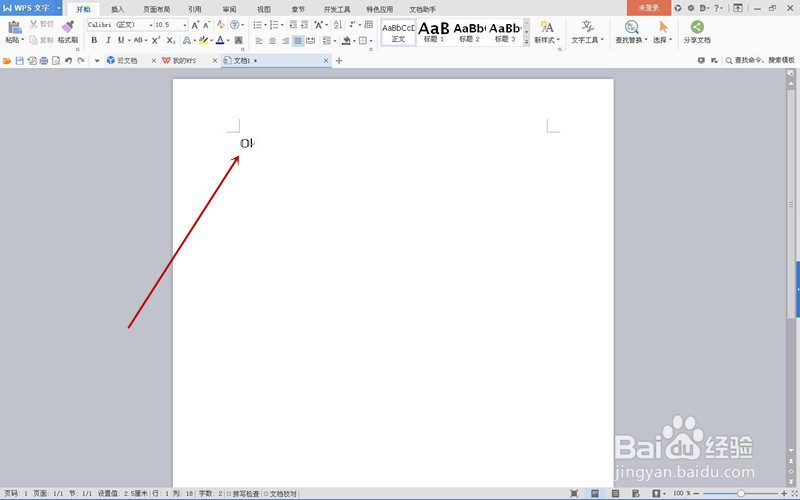Toggle align left

(259, 40)
